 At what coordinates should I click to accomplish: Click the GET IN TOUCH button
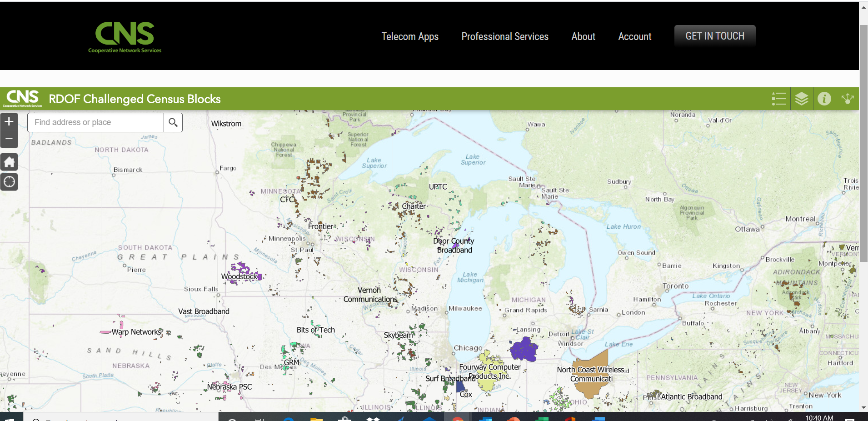pyautogui.click(x=714, y=35)
